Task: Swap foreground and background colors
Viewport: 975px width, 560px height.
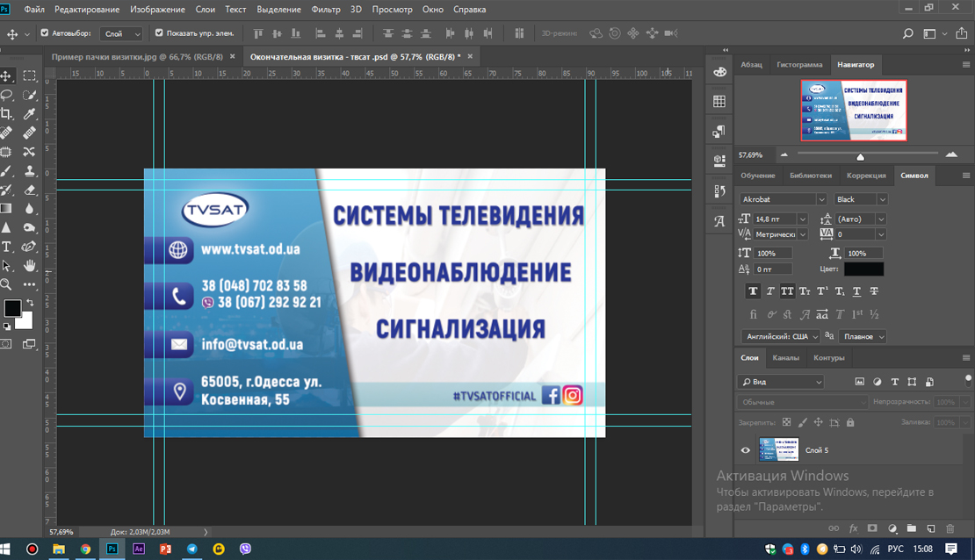Action: pos(29,303)
